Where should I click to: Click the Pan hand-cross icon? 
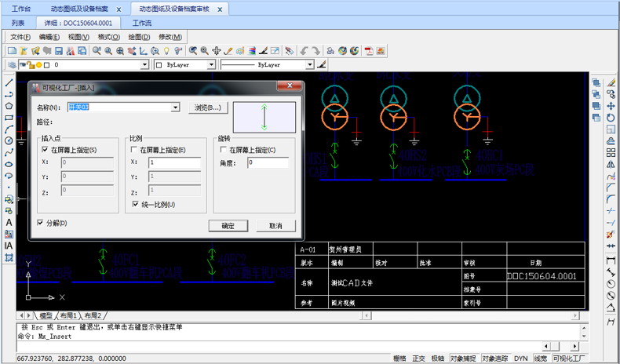(217, 51)
